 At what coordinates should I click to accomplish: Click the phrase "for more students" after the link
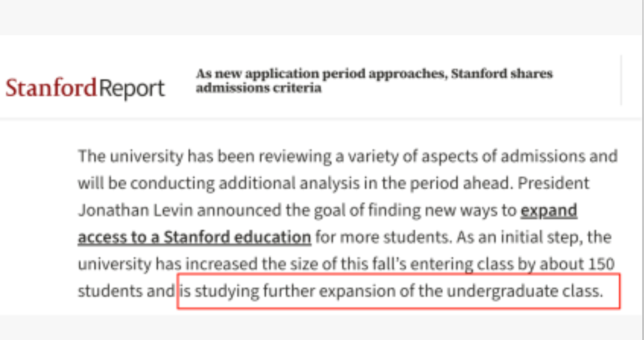pyautogui.click(x=382, y=237)
